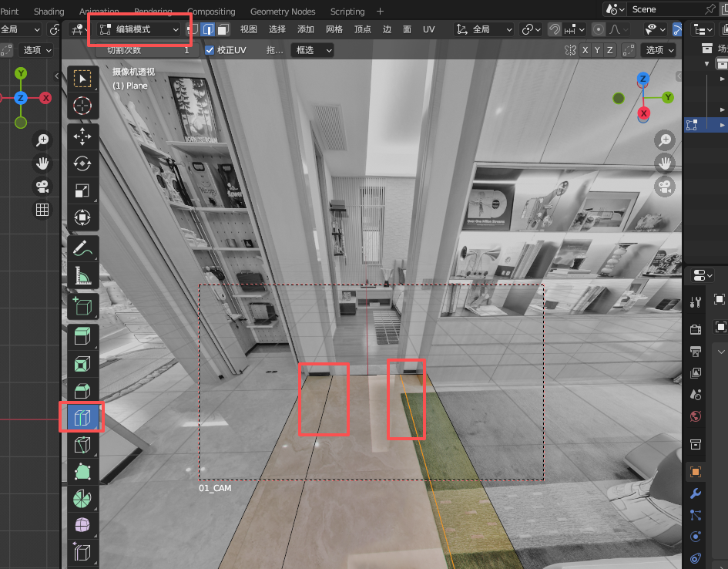
Task: Choose the Annotate pencil tool
Action: [82, 248]
